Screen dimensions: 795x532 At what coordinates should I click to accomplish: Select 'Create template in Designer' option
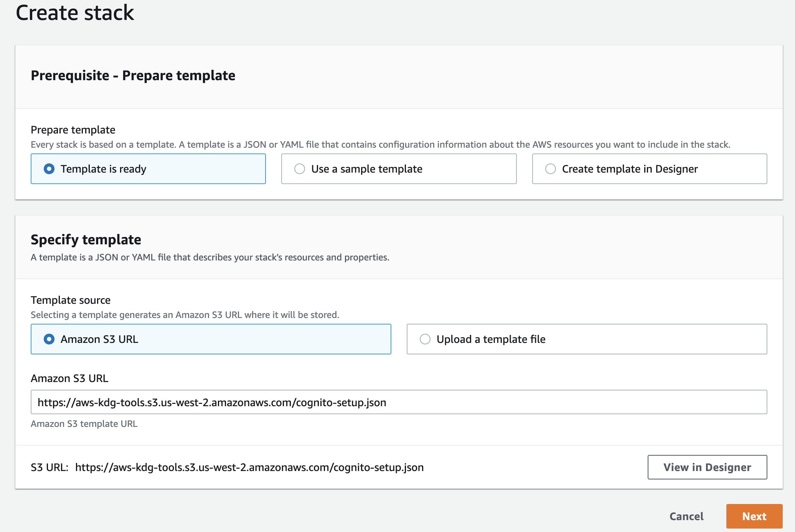650,169
